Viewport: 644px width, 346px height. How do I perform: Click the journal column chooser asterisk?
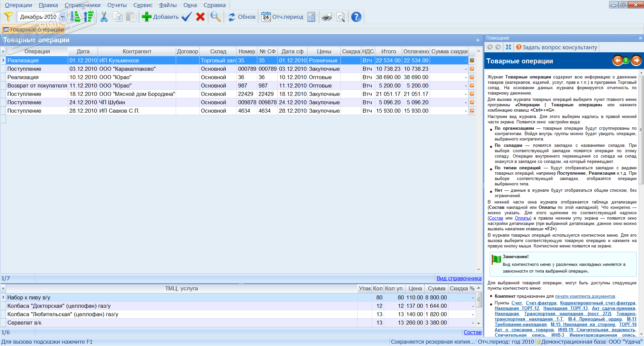point(3,52)
